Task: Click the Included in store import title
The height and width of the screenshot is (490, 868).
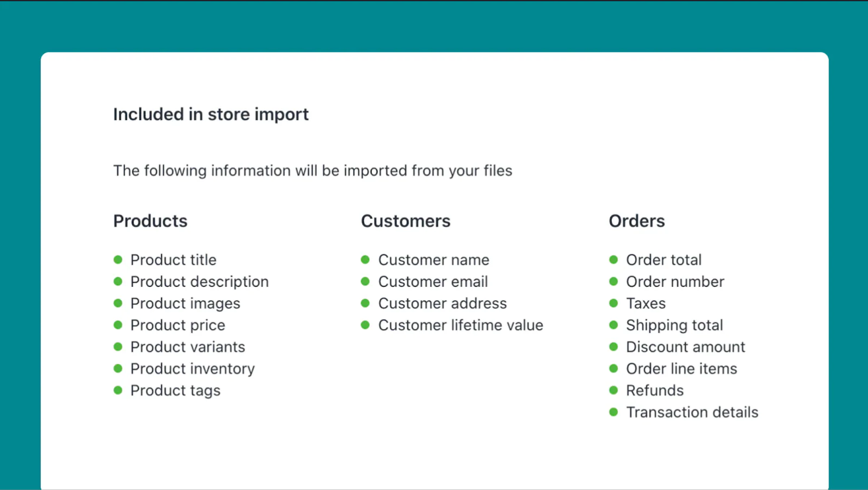Action: (x=211, y=114)
